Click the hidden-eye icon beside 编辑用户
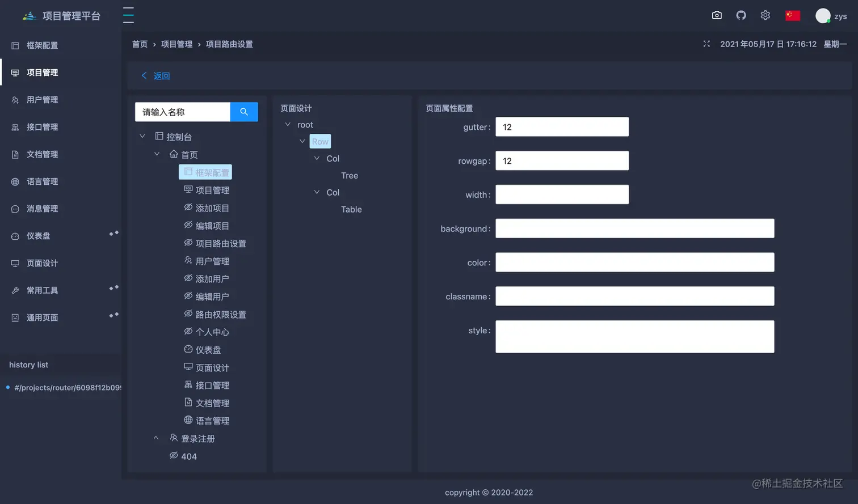This screenshot has width=858, height=504. click(x=188, y=296)
